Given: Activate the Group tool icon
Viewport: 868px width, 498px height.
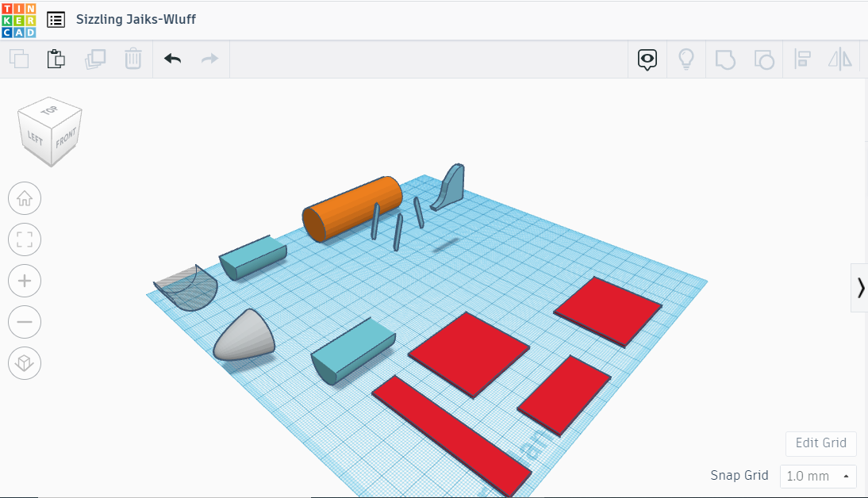Looking at the screenshot, I should (724, 59).
